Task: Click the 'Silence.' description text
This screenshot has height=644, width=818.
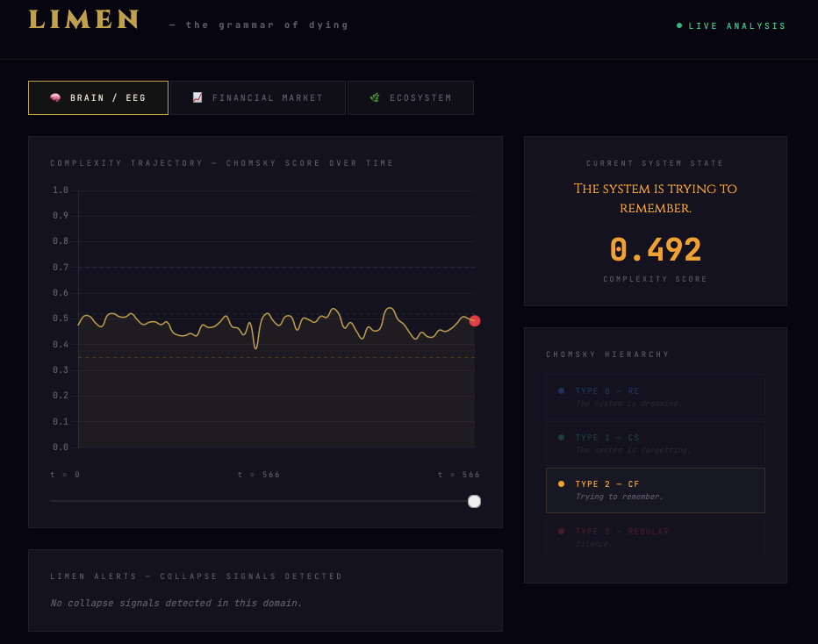Action: 593,544
